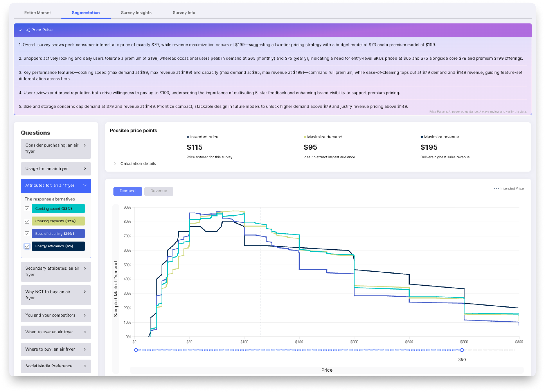Click the Price Pulse sparkle icon
Image resolution: width=545 pixels, height=392 pixels.
(28, 30)
